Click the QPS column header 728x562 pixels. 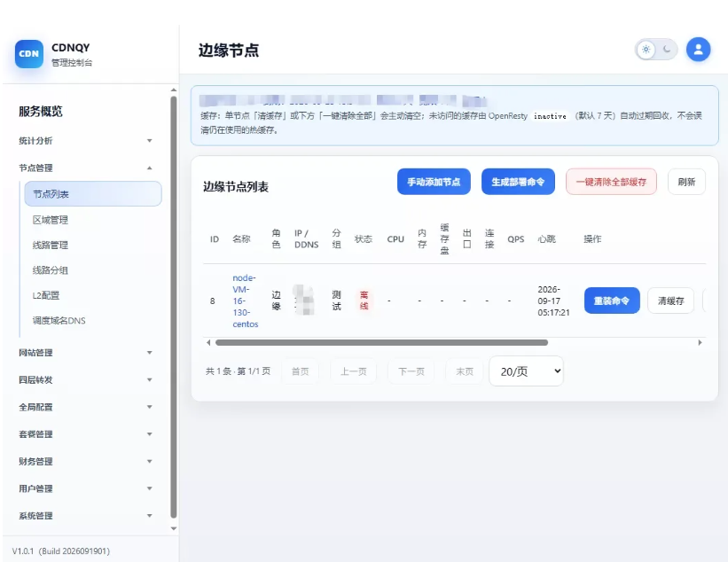click(516, 239)
